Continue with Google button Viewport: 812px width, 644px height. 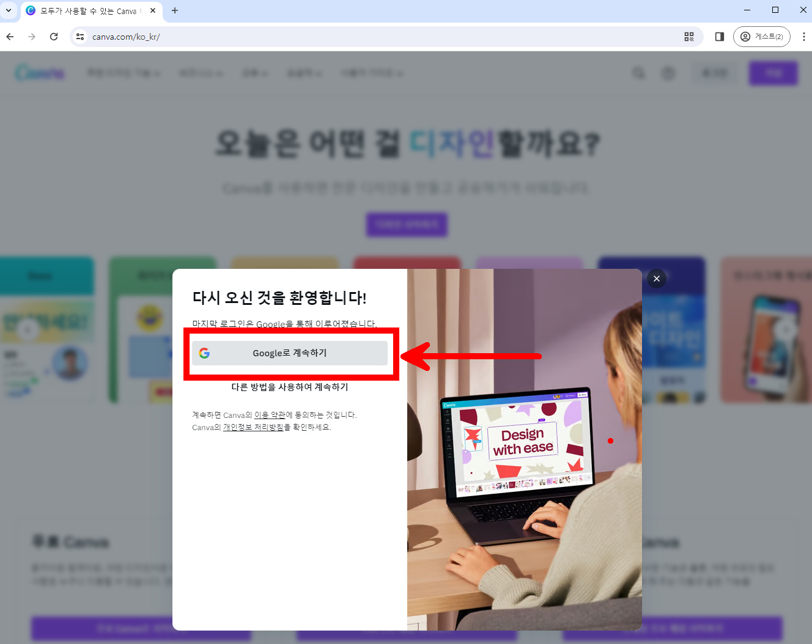pos(290,353)
